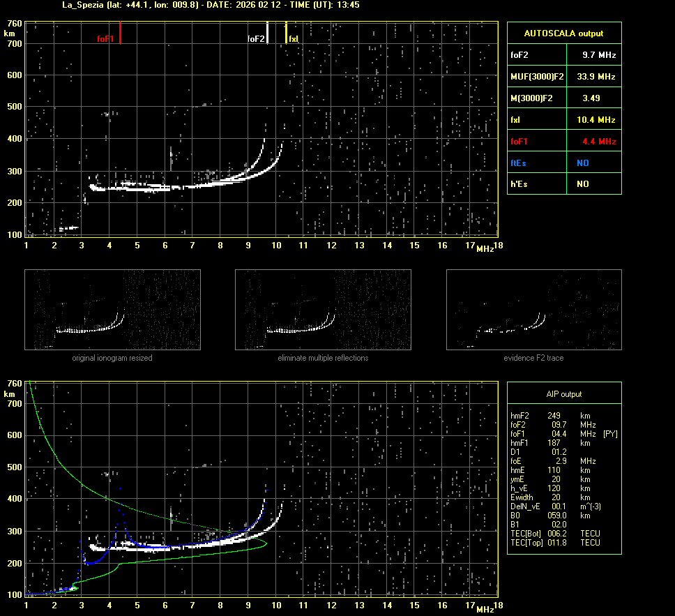Open the original ionogram resized thumbnail
Screen dimensions: 675x616
(112, 309)
